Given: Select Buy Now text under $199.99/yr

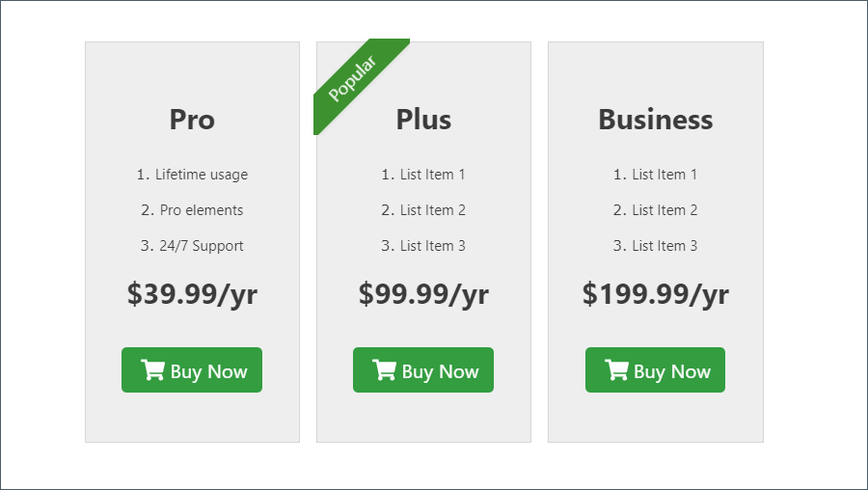Looking at the screenshot, I should tap(672, 371).
